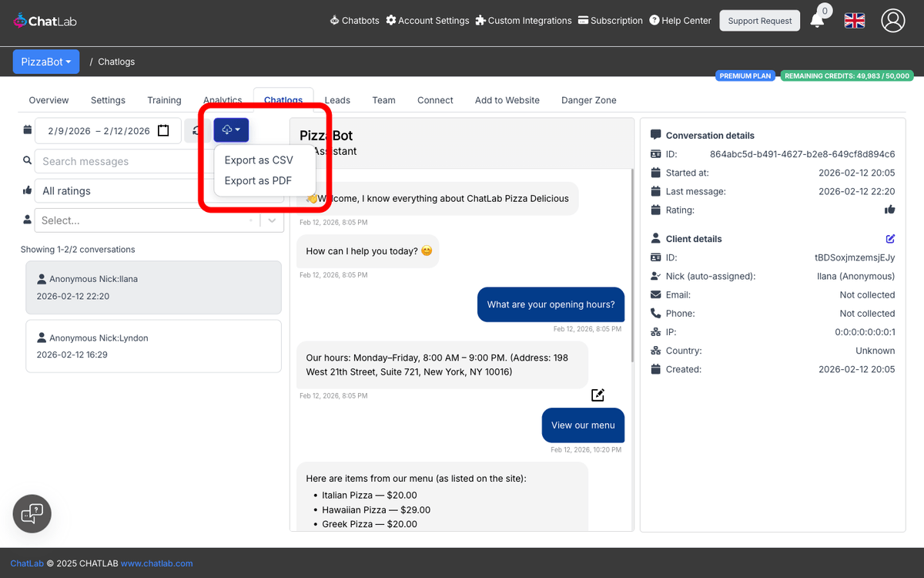Change language via the UK flag icon
Image resolution: width=924 pixels, height=578 pixels.
pos(854,21)
